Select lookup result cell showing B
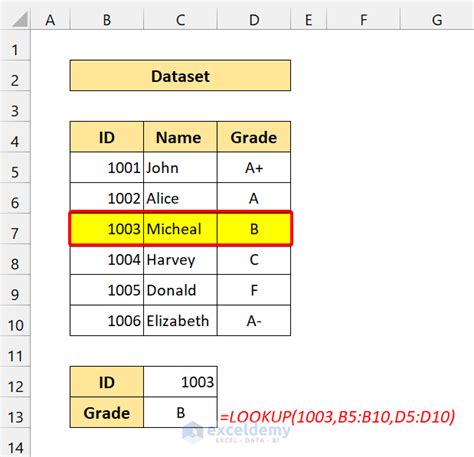 pos(180,413)
